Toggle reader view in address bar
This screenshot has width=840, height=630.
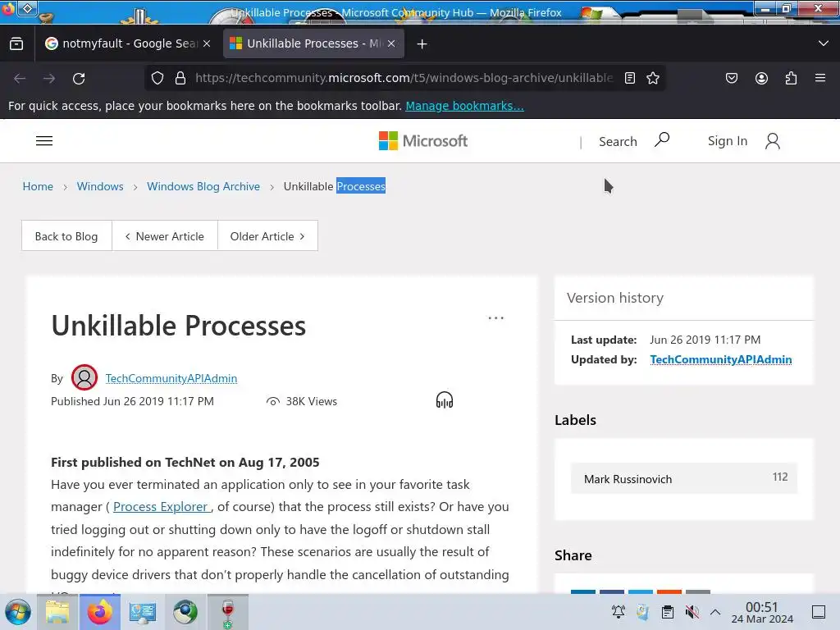630,78
